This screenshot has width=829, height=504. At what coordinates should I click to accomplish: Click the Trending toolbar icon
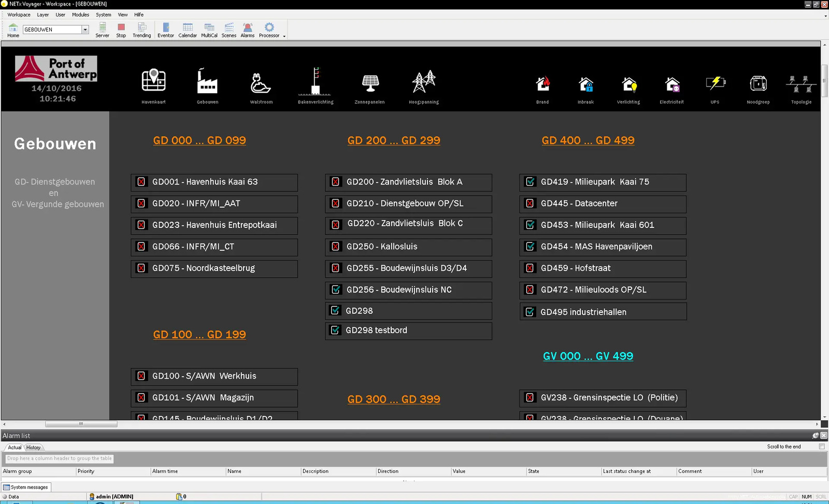pos(141,30)
